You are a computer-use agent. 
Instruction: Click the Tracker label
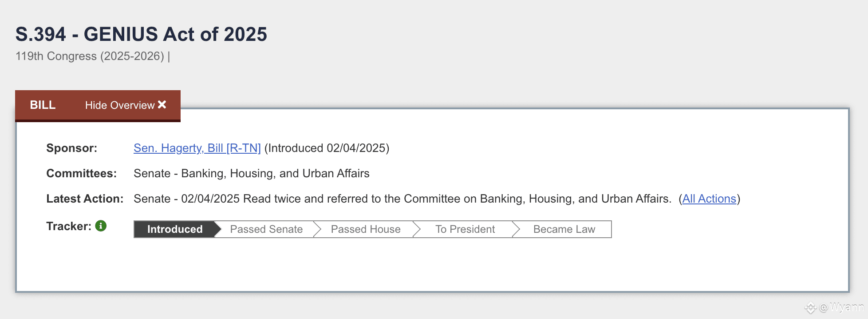tap(69, 226)
